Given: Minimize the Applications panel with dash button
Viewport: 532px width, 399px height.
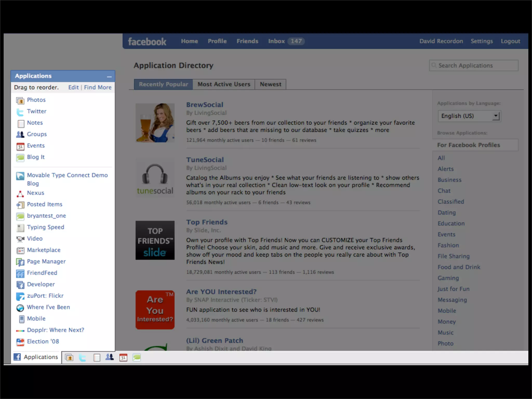Looking at the screenshot, I should [109, 77].
